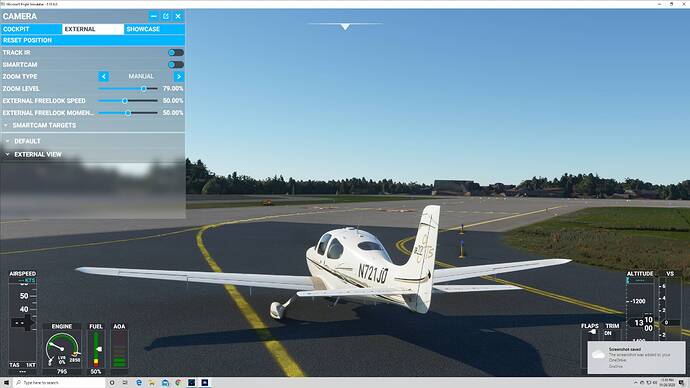Expand the Default section

tap(93, 141)
